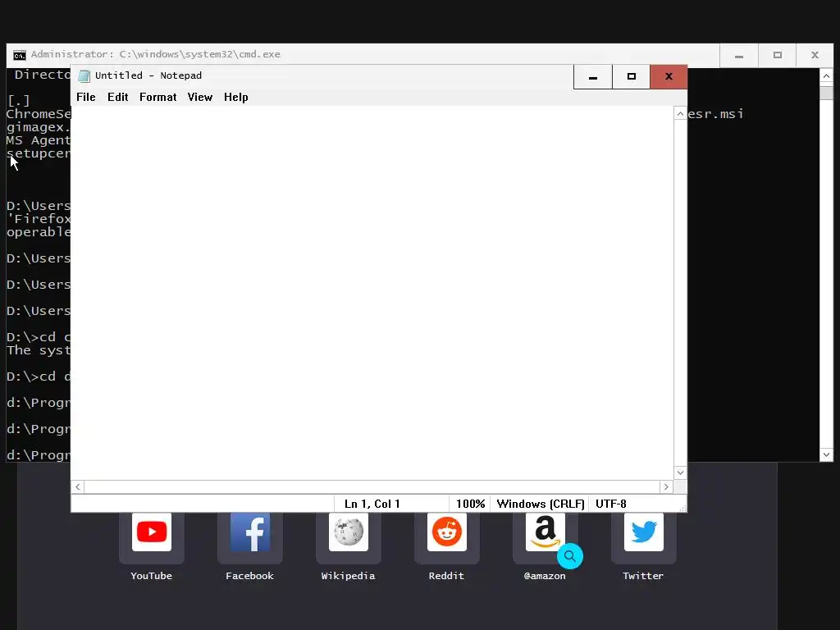Click inside the Notepad text area
This screenshot has height=630, width=840.
[x=372, y=293]
